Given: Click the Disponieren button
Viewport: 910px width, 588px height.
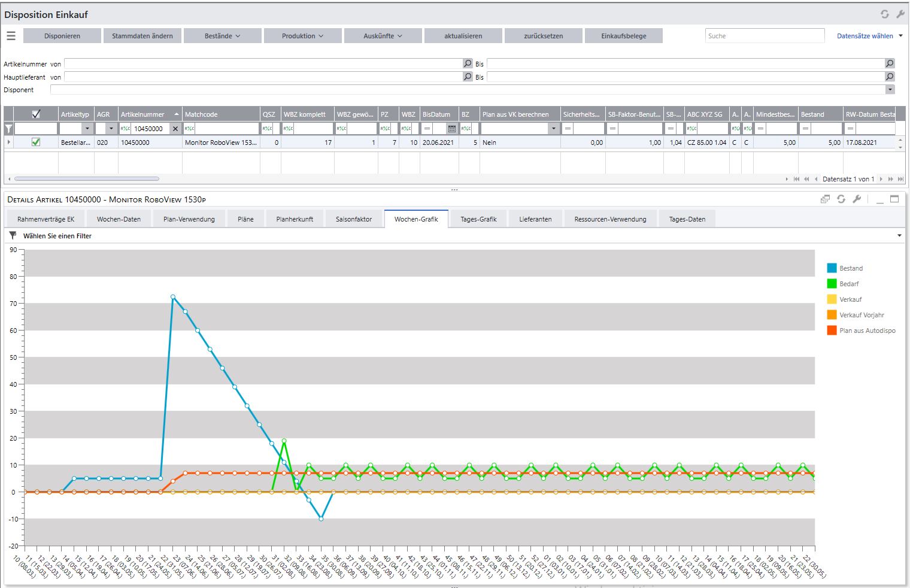Looking at the screenshot, I should [x=62, y=36].
